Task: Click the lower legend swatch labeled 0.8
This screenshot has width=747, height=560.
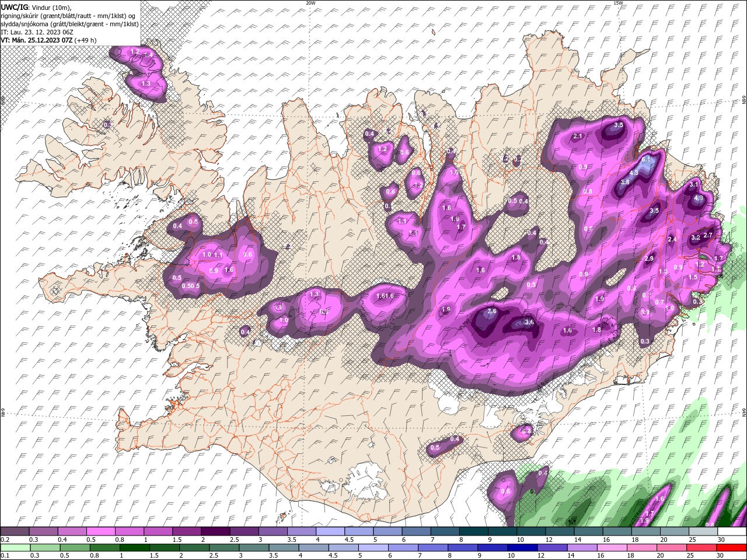Action: [x=104, y=548]
